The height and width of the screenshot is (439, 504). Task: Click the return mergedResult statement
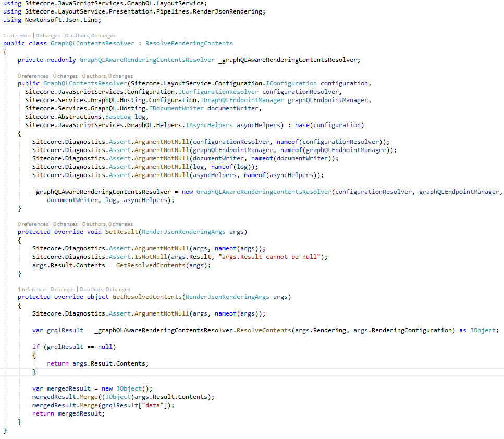69,413
